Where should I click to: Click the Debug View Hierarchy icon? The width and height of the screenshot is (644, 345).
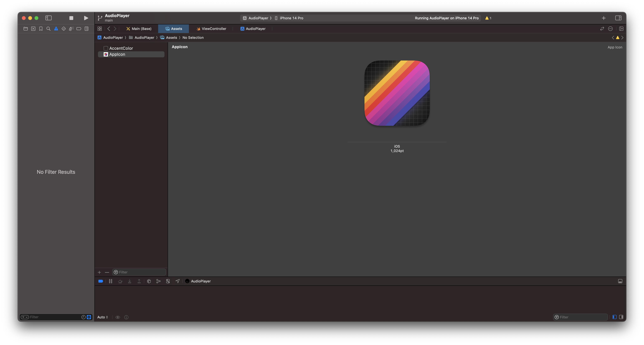click(149, 281)
